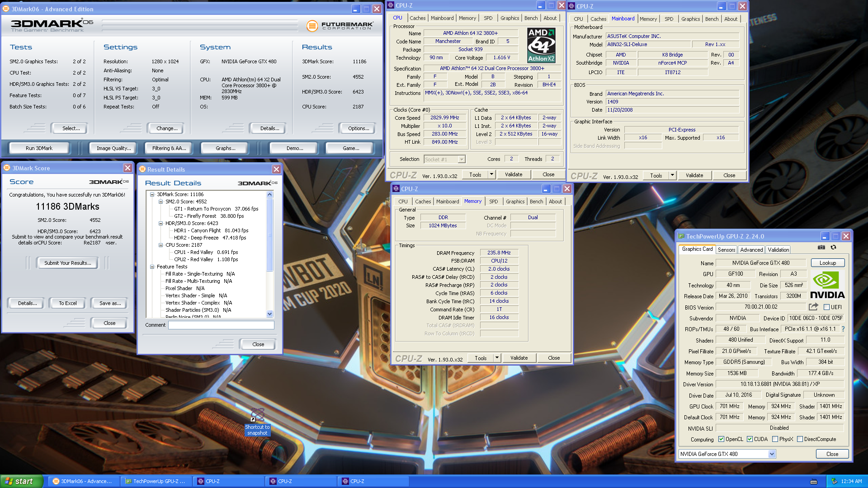
Task: Open SPD tab in CPU-Z Memory window
Action: pos(494,202)
